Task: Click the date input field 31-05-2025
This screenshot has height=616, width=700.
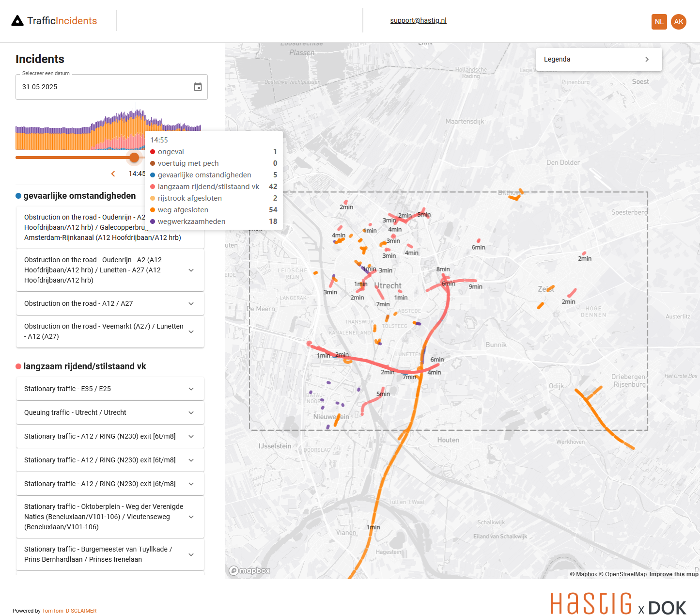Action: point(104,87)
